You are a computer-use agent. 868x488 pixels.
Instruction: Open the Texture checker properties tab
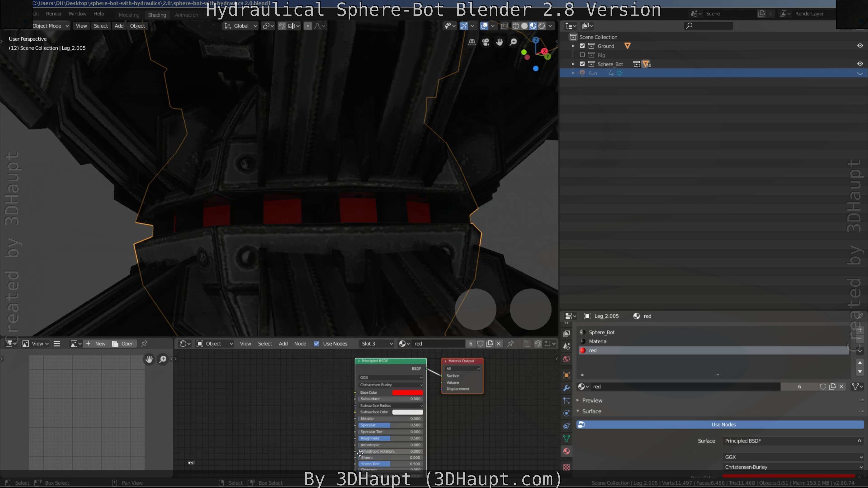click(x=566, y=467)
